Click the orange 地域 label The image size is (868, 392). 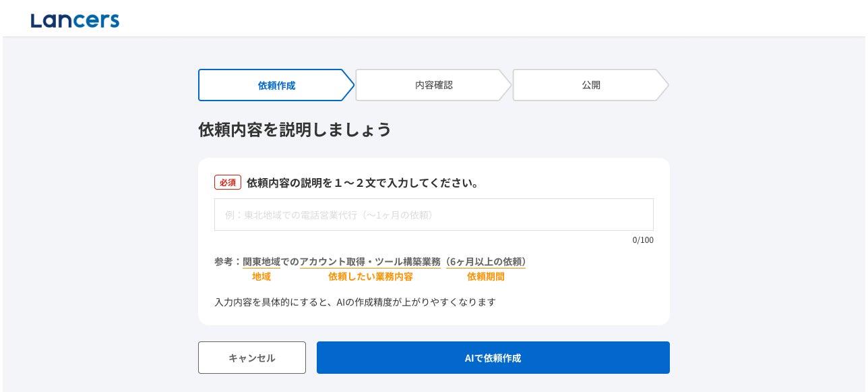[261, 277]
